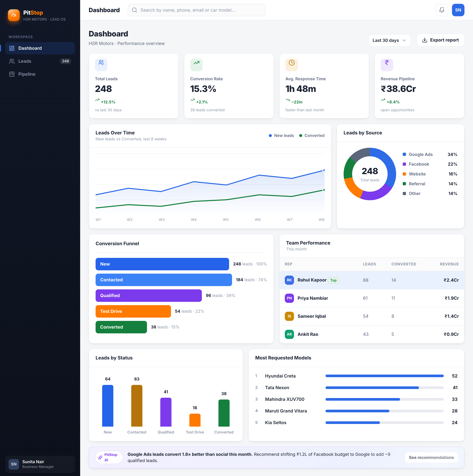Click the search input field
This screenshot has width=473, height=476.
(x=196, y=10)
